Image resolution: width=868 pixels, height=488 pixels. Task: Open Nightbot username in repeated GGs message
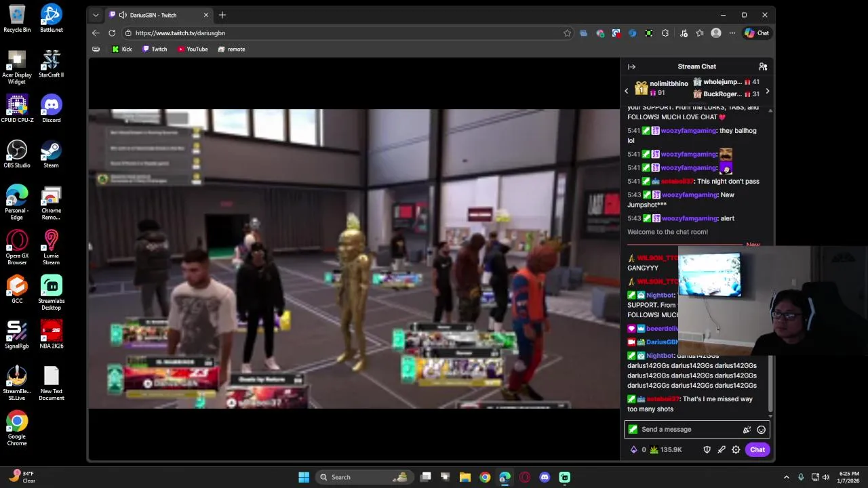point(660,356)
